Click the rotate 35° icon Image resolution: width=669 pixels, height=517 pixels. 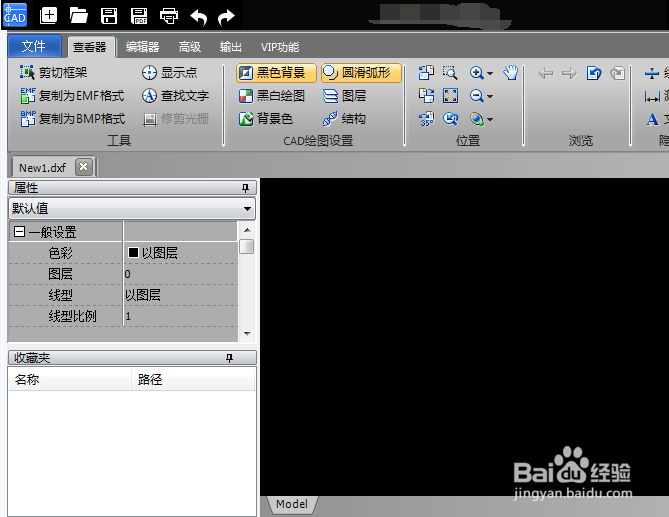[x=426, y=119]
